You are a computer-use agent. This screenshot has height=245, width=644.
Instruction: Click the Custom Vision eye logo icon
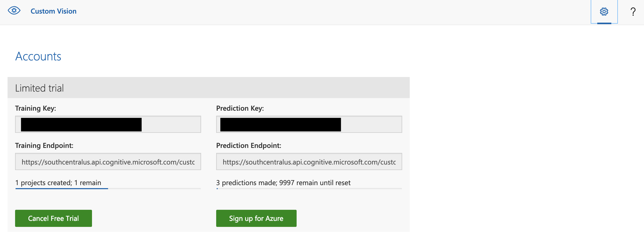pos(14,11)
